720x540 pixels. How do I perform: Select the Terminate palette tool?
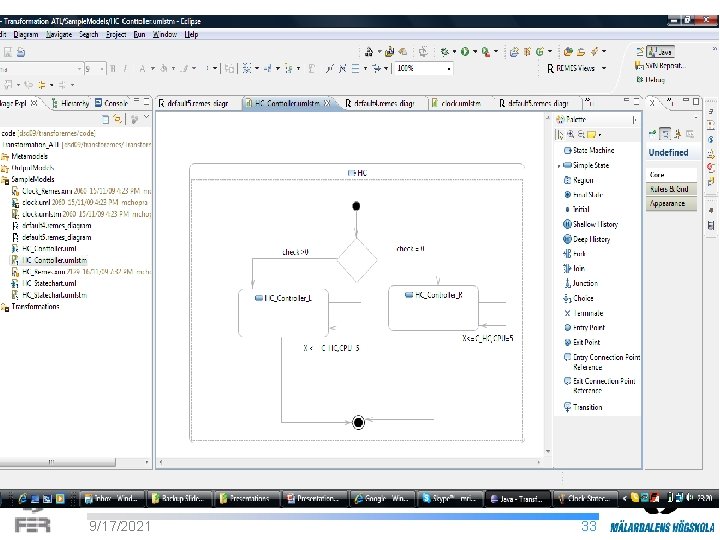(583, 313)
